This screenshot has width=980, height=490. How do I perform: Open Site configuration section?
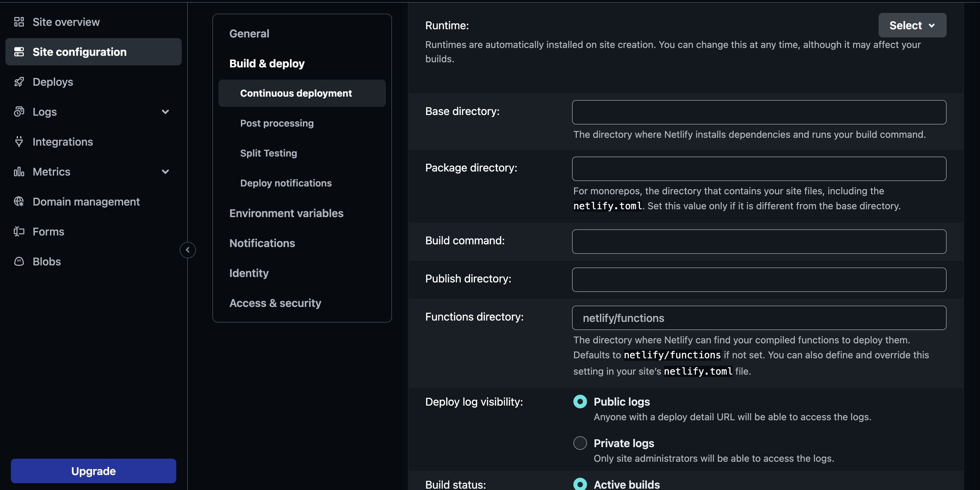[94, 52]
